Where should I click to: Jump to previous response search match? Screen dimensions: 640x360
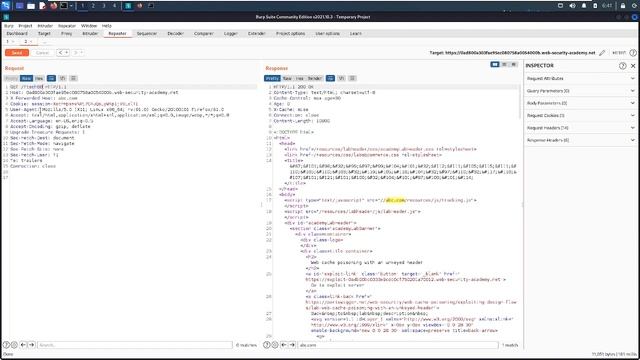tap(284, 345)
